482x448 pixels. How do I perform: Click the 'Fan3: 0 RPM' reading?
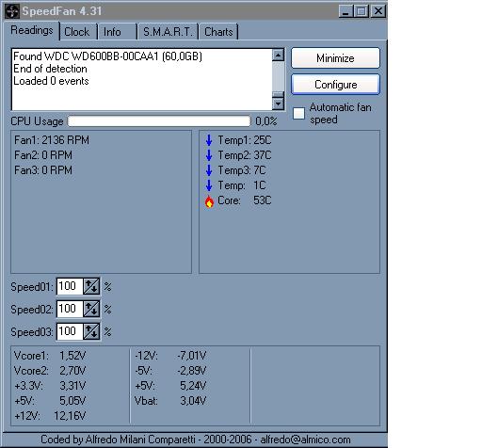pyautogui.click(x=43, y=170)
